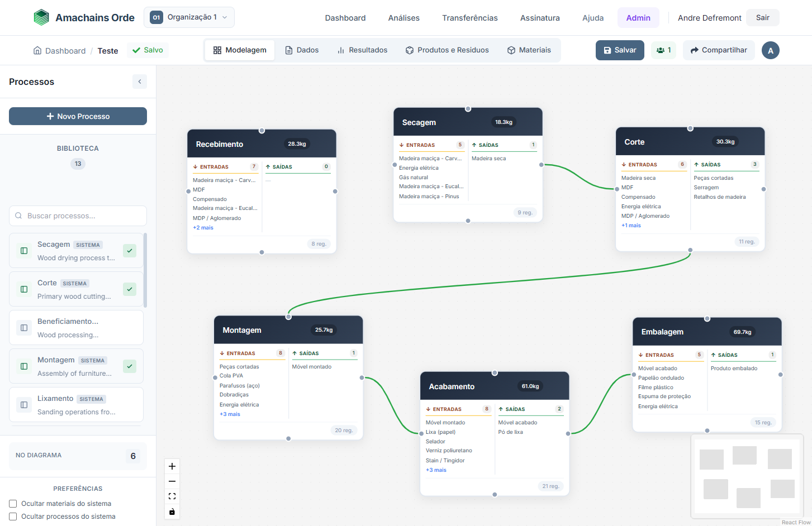812x526 pixels.
Task: Click the Corte library item icon
Action: (24, 289)
